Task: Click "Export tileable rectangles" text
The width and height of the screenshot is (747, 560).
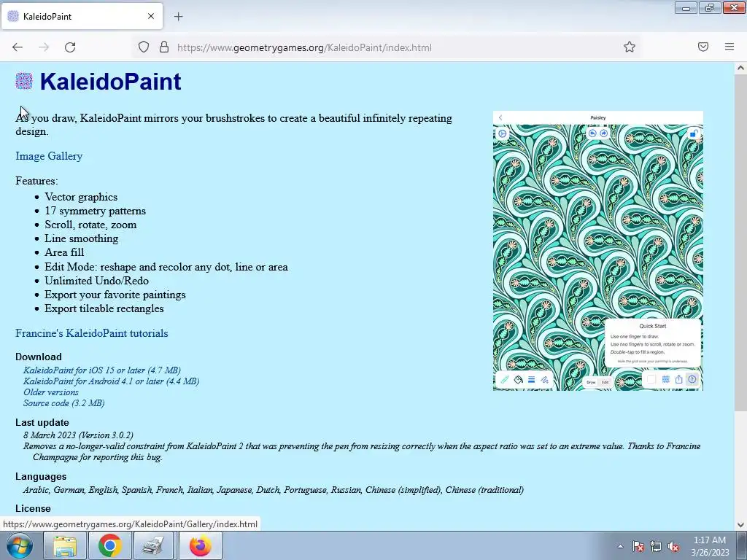Action: [104, 308]
